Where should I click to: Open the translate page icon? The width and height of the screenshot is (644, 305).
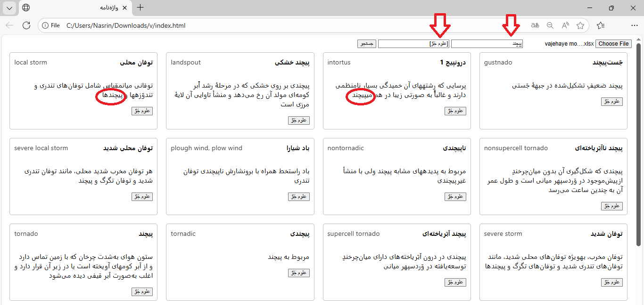click(535, 25)
